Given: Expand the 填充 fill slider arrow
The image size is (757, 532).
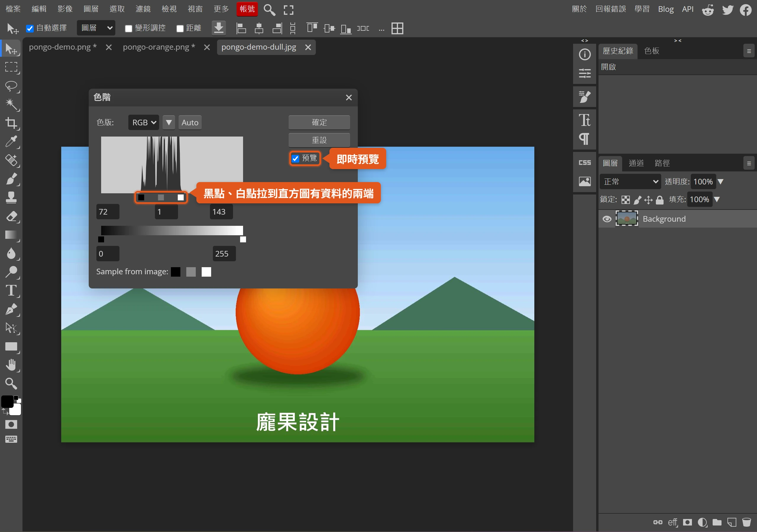Looking at the screenshot, I should [717, 199].
